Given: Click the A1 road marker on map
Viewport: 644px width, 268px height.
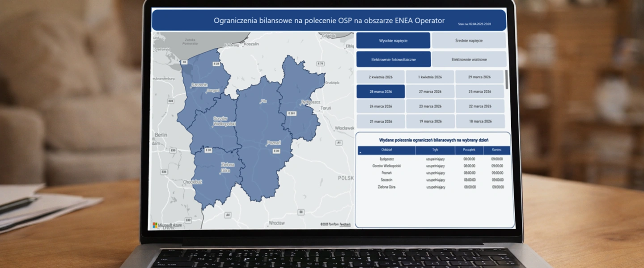Looking at the screenshot, I should pyautogui.click(x=339, y=142).
